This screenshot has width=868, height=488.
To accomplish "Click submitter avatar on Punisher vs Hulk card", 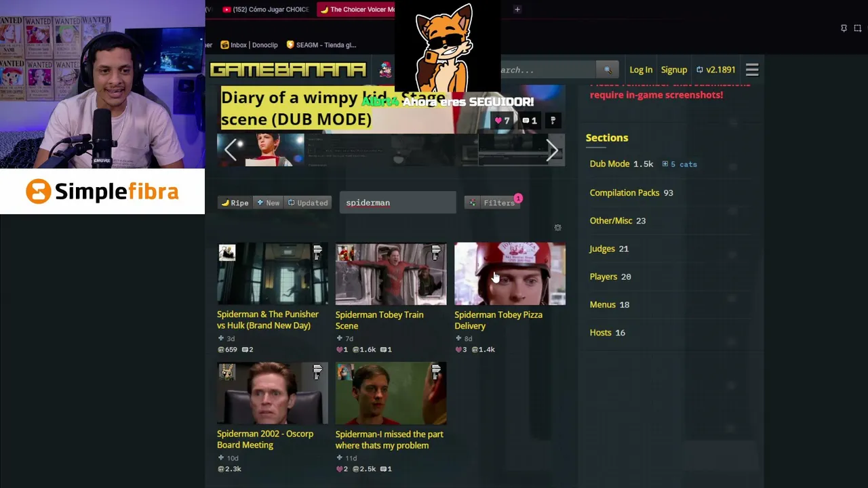I will [x=227, y=253].
